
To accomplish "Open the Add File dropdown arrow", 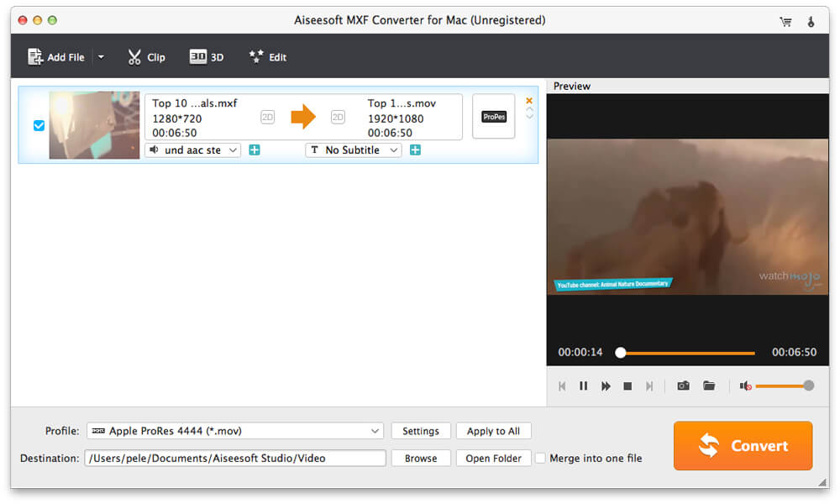I will pos(101,57).
